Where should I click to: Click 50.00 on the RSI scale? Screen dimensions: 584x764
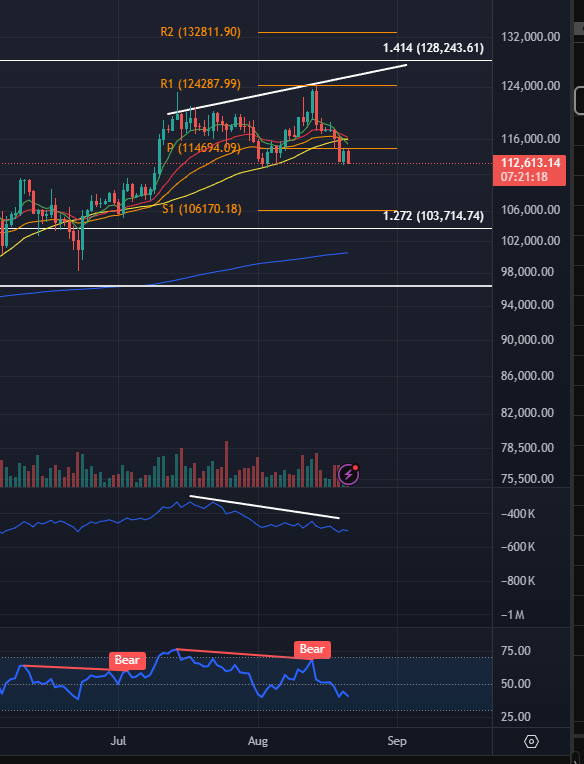(x=516, y=684)
